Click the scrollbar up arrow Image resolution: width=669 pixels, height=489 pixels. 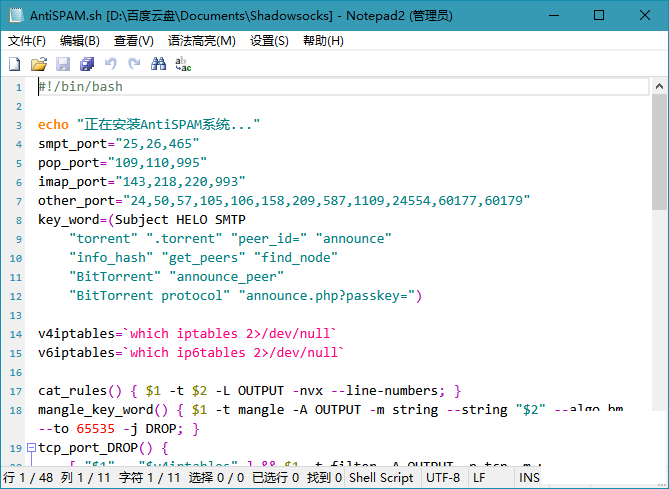[x=659, y=86]
